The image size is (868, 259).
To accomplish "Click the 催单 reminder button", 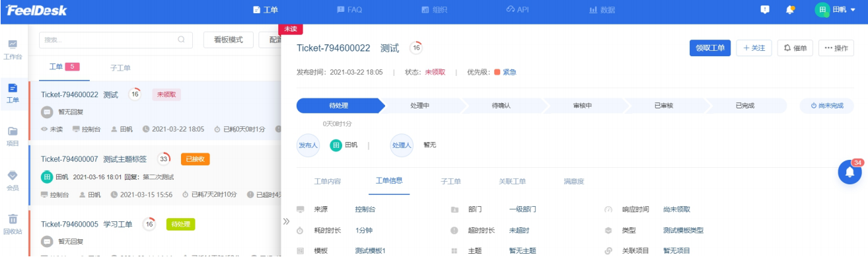I will coord(795,48).
